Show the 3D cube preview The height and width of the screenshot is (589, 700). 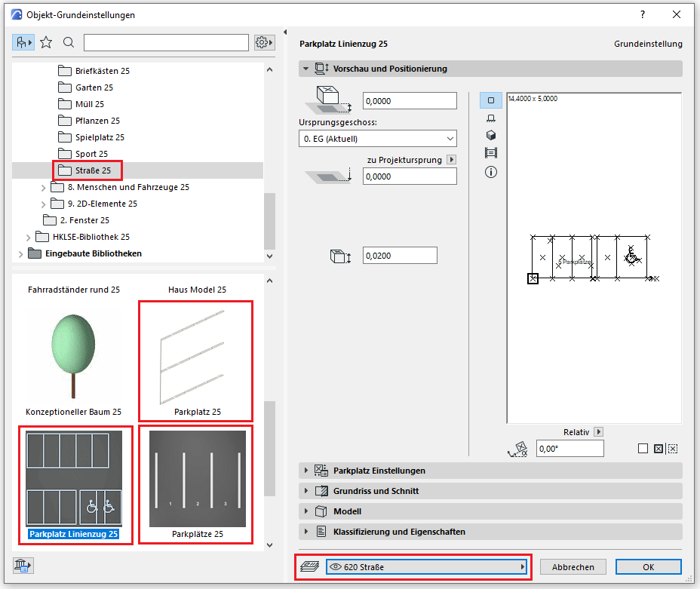click(x=491, y=135)
